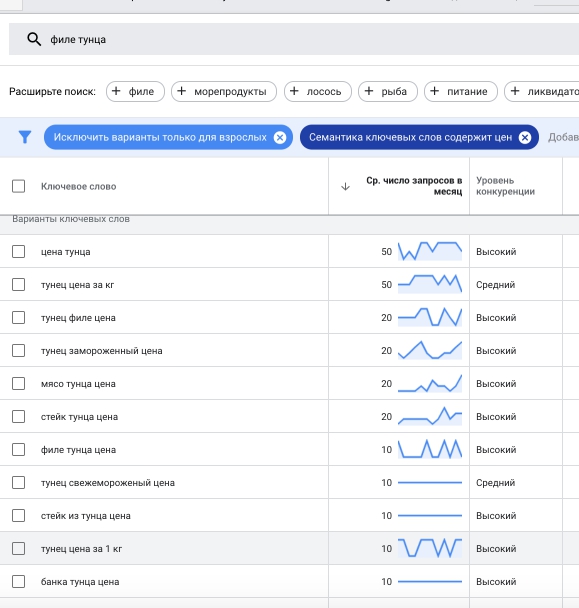Image resolution: width=579 pixels, height=608 pixels.
Task: Remove the adult-only exclusion filter
Action: (x=280, y=137)
